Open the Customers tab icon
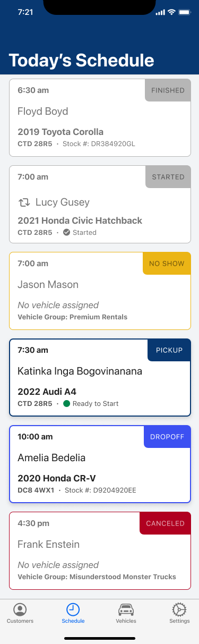Screen dimensions: 199x644 (x=20, y=609)
